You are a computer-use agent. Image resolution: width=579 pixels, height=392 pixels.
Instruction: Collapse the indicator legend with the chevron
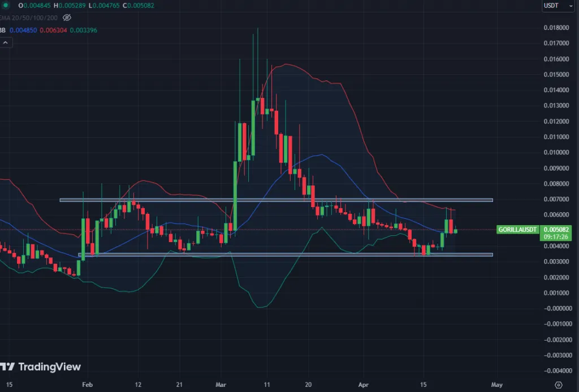(x=6, y=43)
